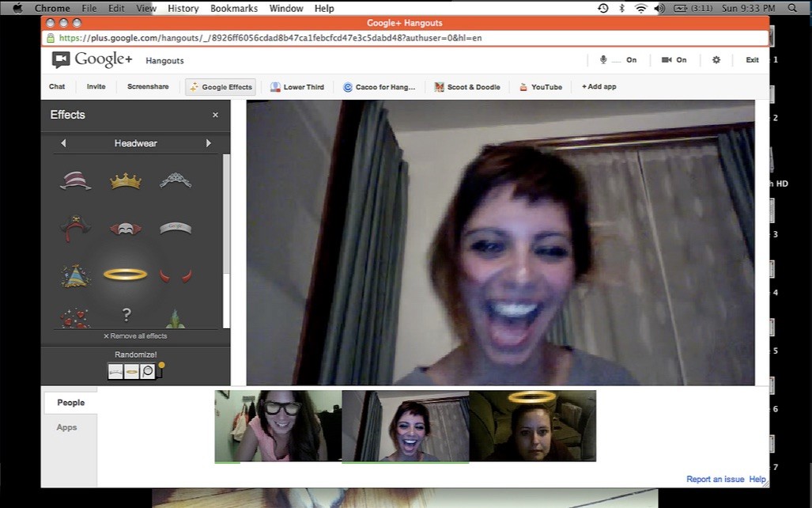This screenshot has width=812, height=508.
Task: Apply the gold crown headwear effect
Action: point(126,181)
